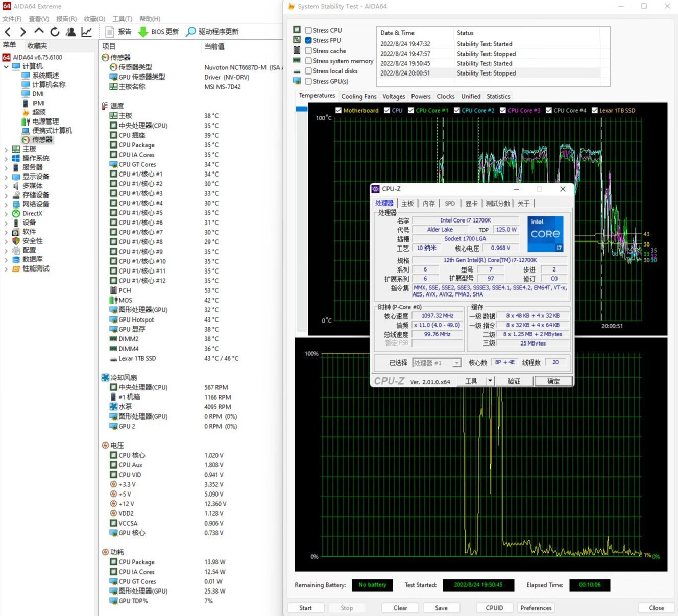Switch to the Cooling Fans tab

click(358, 96)
